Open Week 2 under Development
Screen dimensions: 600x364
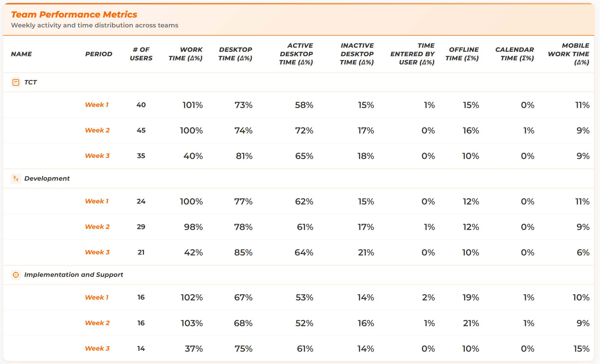click(97, 227)
